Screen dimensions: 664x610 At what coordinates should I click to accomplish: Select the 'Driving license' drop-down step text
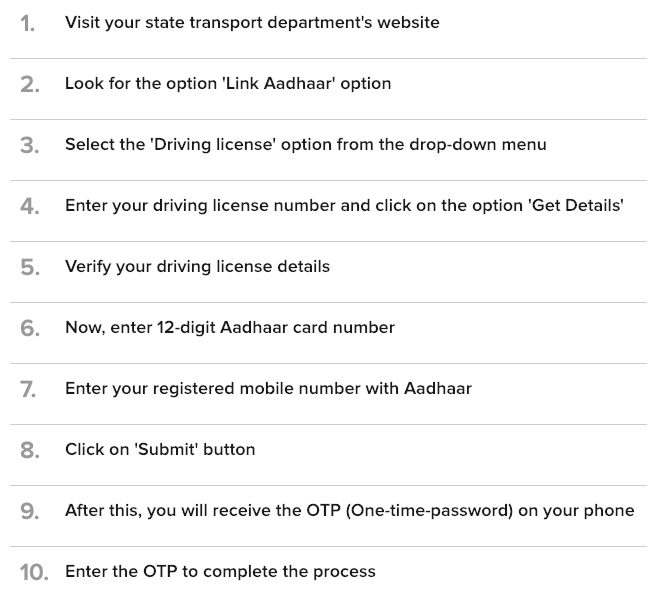point(305,144)
